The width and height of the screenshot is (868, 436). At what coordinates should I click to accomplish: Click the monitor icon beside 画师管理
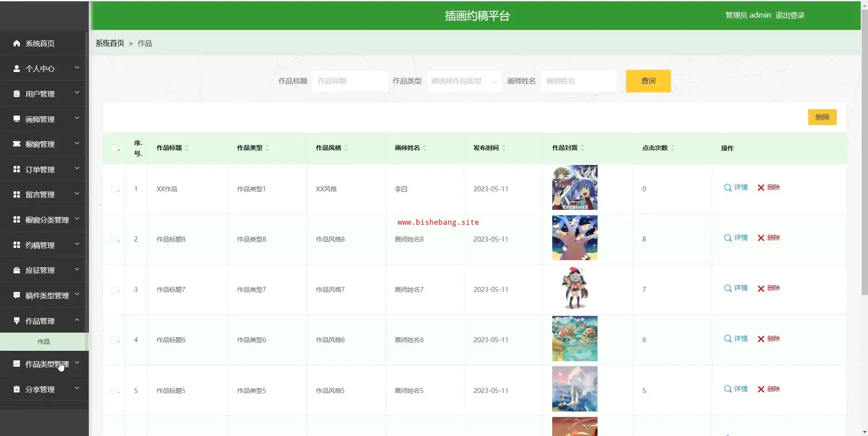[17, 119]
